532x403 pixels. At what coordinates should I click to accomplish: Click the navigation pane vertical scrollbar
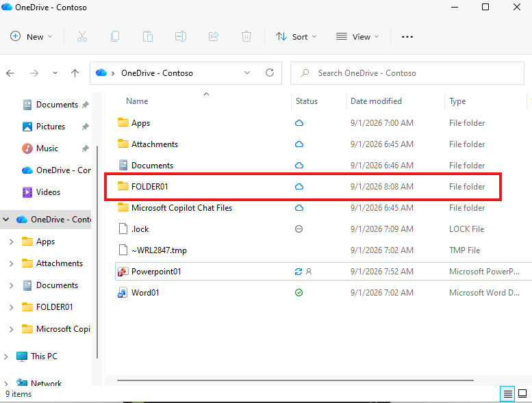(97, 252)
